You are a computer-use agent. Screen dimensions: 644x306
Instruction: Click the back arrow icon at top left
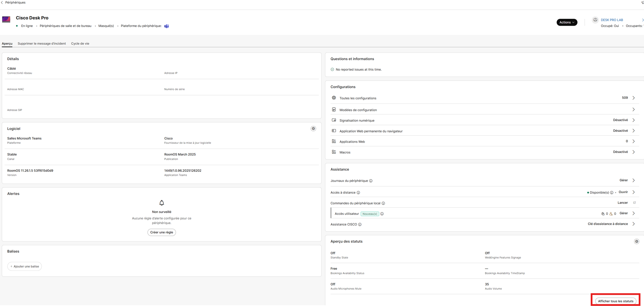click(x=2, y=2)
